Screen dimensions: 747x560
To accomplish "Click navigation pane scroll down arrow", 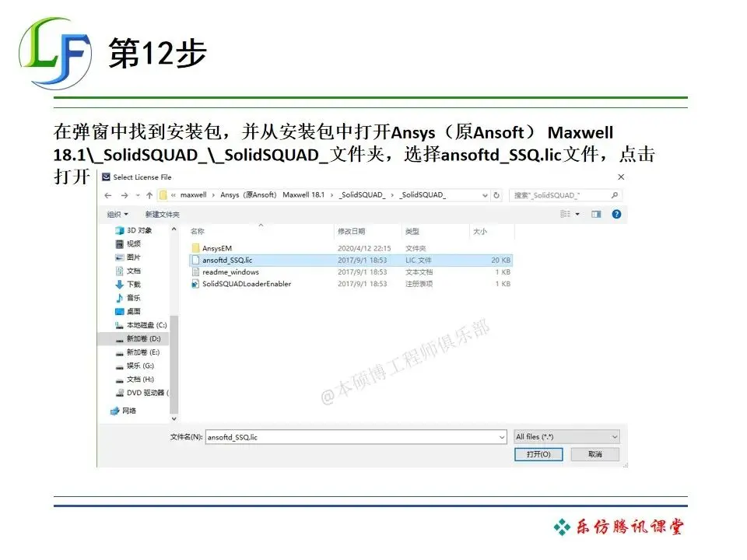I will (x=174, y=418).
